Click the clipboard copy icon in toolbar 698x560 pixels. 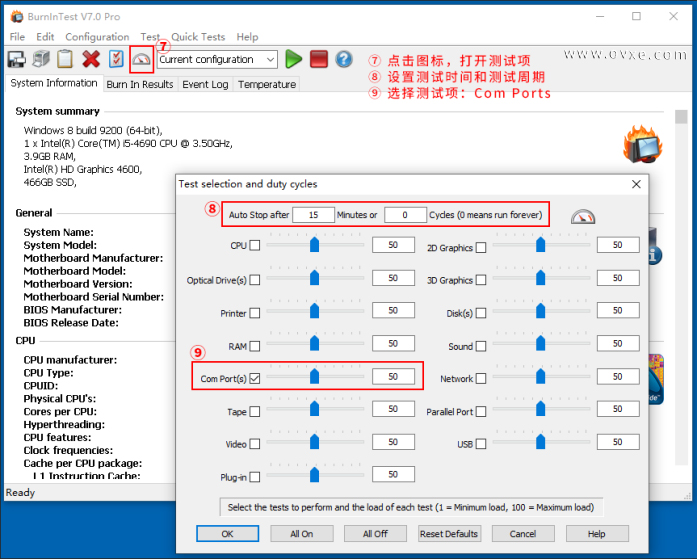click(x=65, y=59)
